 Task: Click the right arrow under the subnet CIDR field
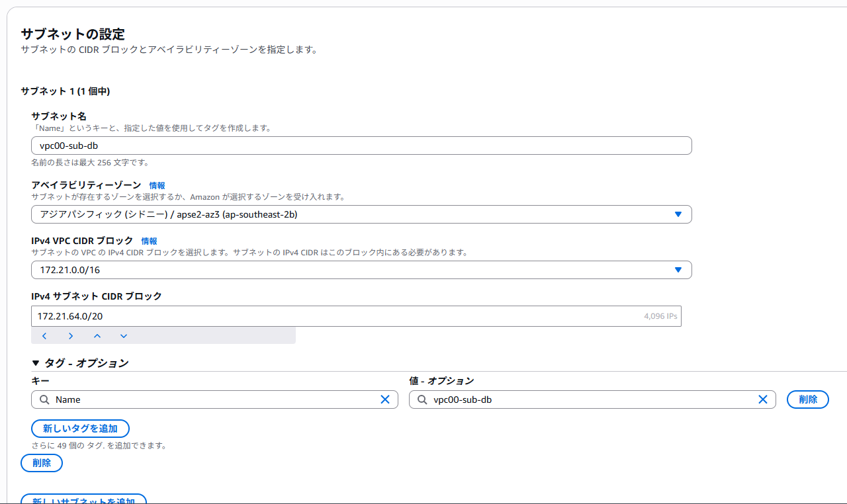(x=71, y=336)
